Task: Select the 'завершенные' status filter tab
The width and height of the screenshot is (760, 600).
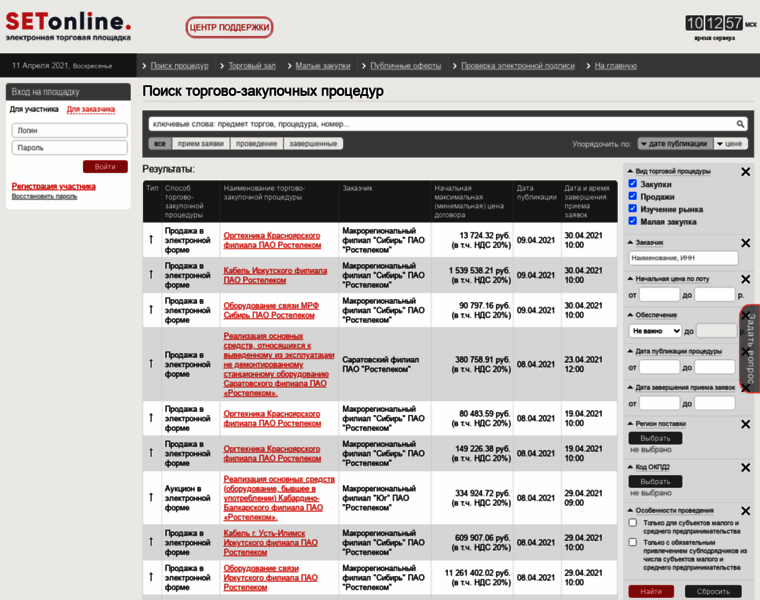Action: click(313, 143)
